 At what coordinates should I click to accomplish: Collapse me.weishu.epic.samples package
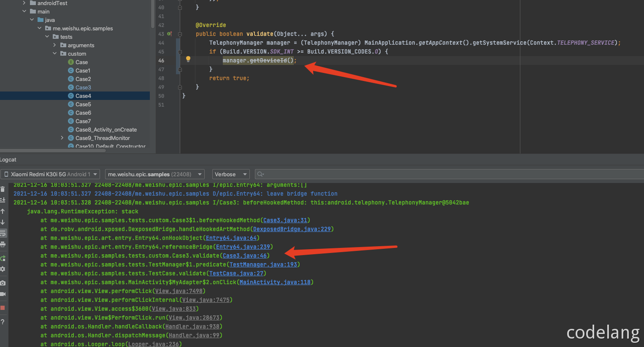pos(40,28)
